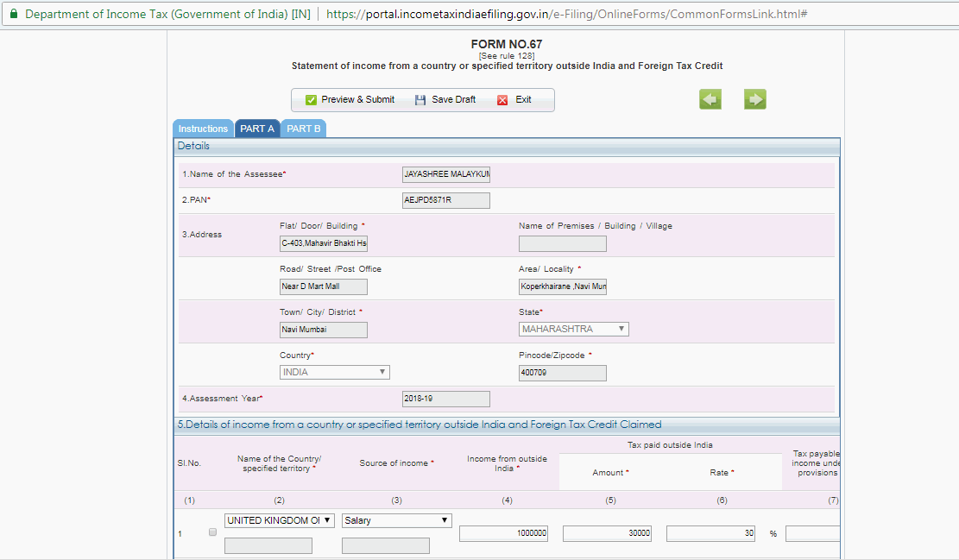Tick the checkbox for row 1
959x560 pixels.
(213, 532)
